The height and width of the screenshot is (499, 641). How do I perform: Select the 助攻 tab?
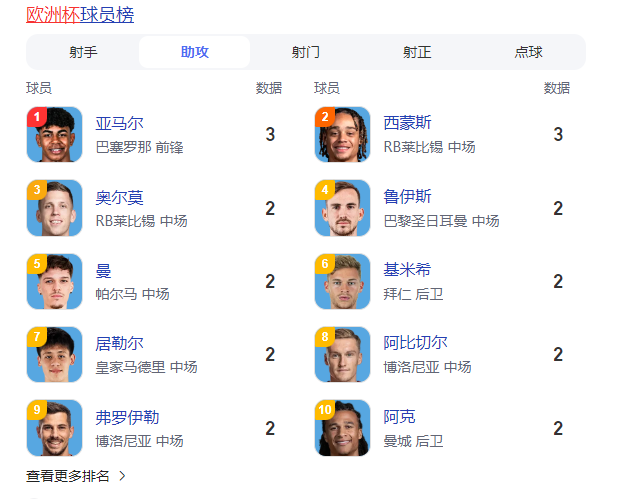click(195, 52)
